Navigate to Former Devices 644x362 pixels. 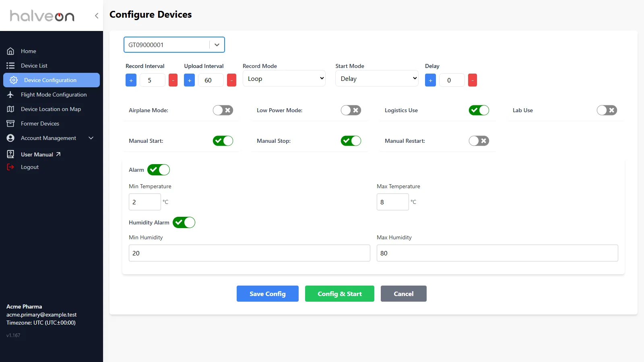[52, 123]
